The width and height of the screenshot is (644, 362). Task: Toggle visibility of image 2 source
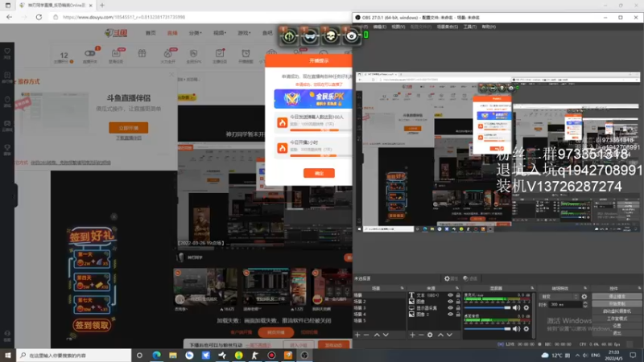(x=451, y=314)
